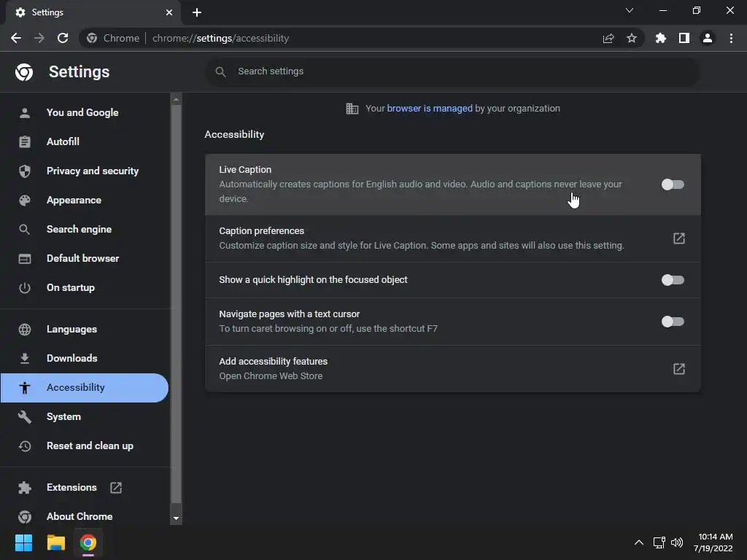The height and width of the screenshot is (560, 747).
Task: Click the Chrome site info icon in address bar
Action: [92, 38]
